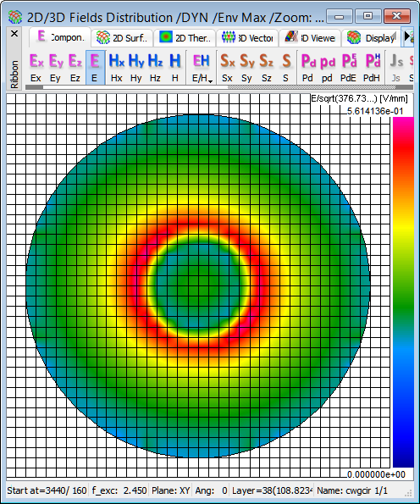The image size is (420, 504).
Task: Expand hidden tabs with right arrow
Action: coord(407,36)
